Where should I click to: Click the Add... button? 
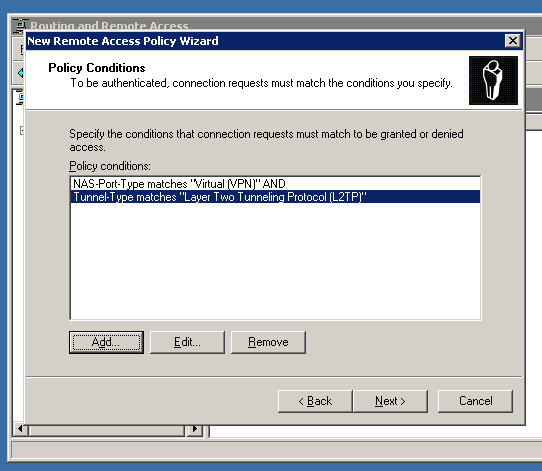point(106,342)
